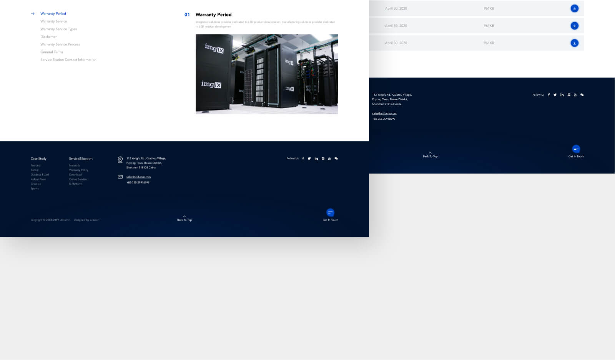The image size is (615, 364).
Task: Open the Twitter icon in the left page footer
Action: (x=309, y=159)
